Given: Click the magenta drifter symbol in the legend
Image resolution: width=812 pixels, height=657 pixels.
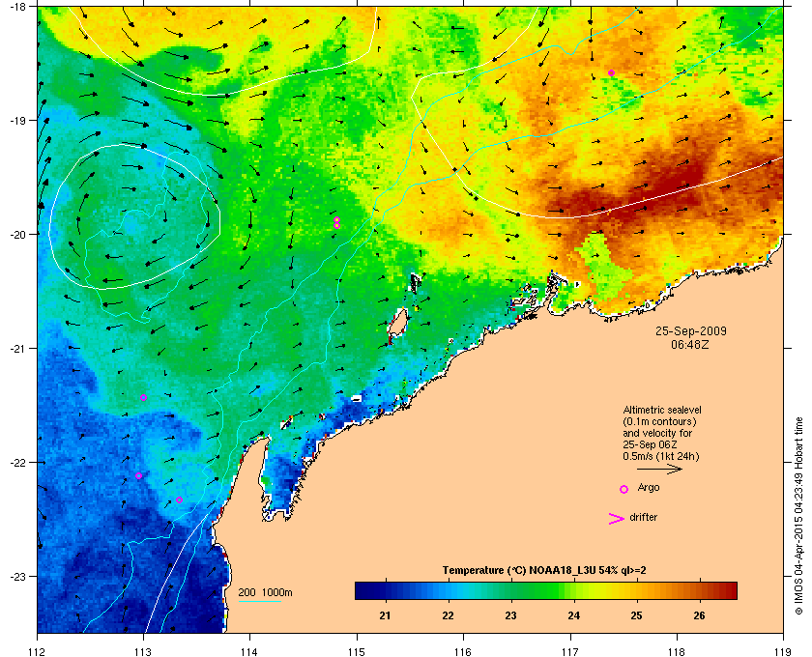Looking at the screenshot, I should [617, 519].
